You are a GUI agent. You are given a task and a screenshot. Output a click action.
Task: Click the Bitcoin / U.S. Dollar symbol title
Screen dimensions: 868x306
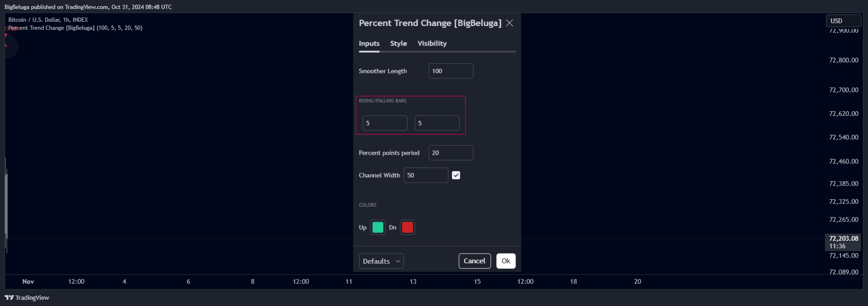pos(48,20)
